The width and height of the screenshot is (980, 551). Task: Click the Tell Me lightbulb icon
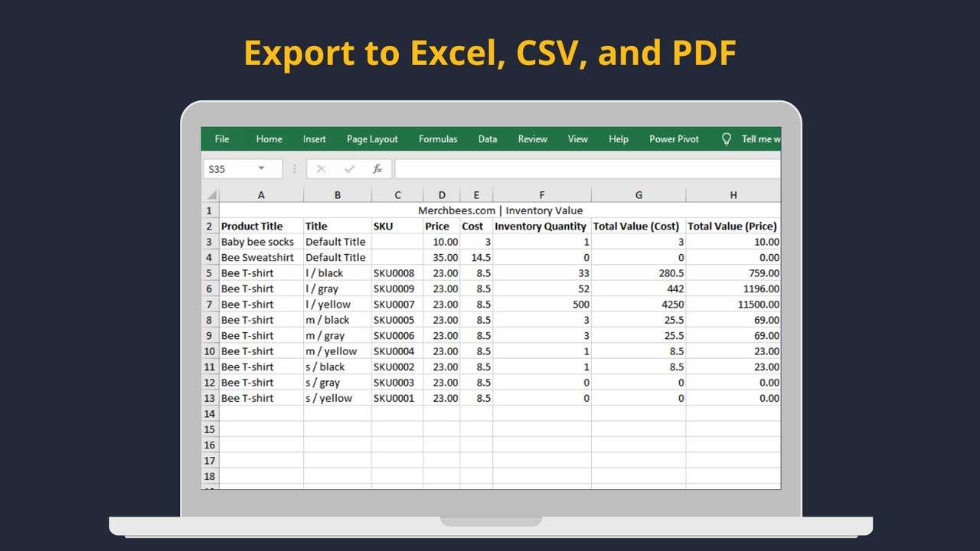click(x=725, y=139)
